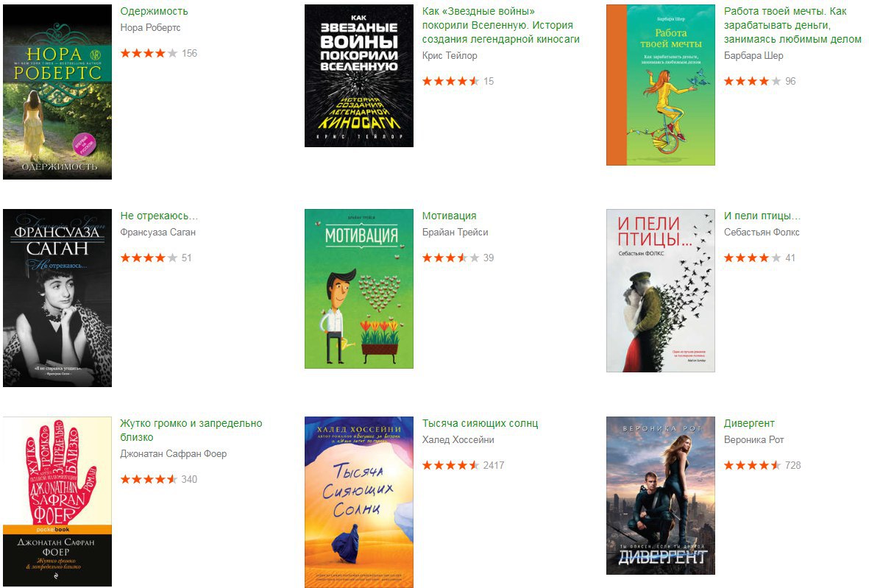Open the Франсуаза Саган book cover
Image resolution: width=869 pixels, height=588 pixels.
coord(57,298)
